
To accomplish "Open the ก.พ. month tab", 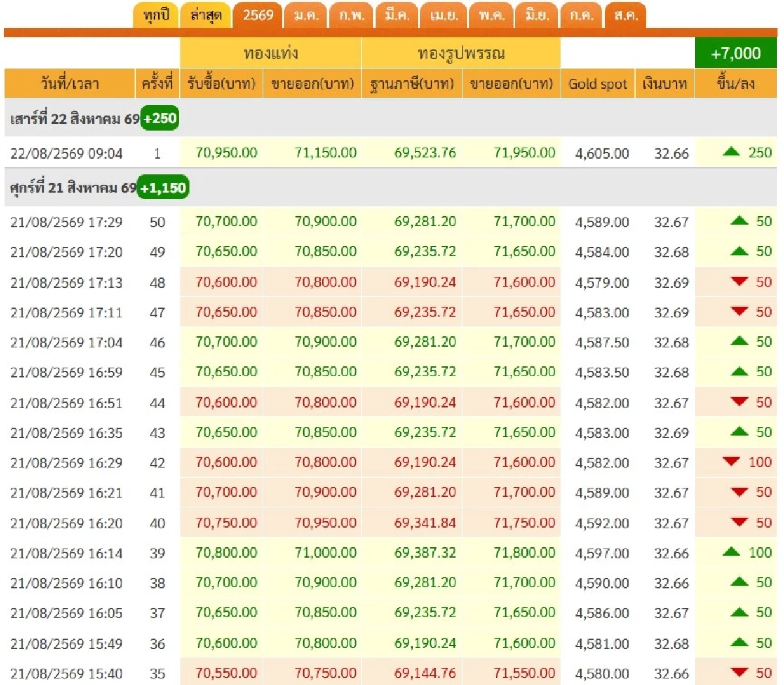I will [x=351, y=15].
